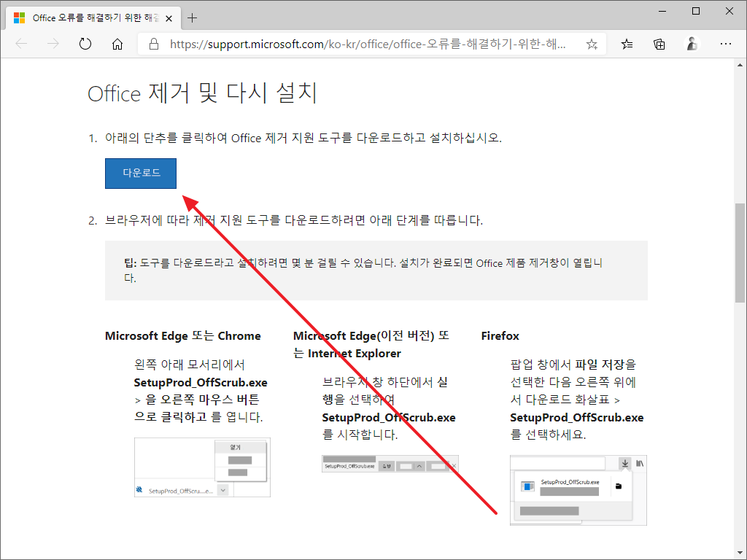The height and width of the screenshot is (560, 747).
Task: Open the browser profile avatar
Action: (692, 44)
